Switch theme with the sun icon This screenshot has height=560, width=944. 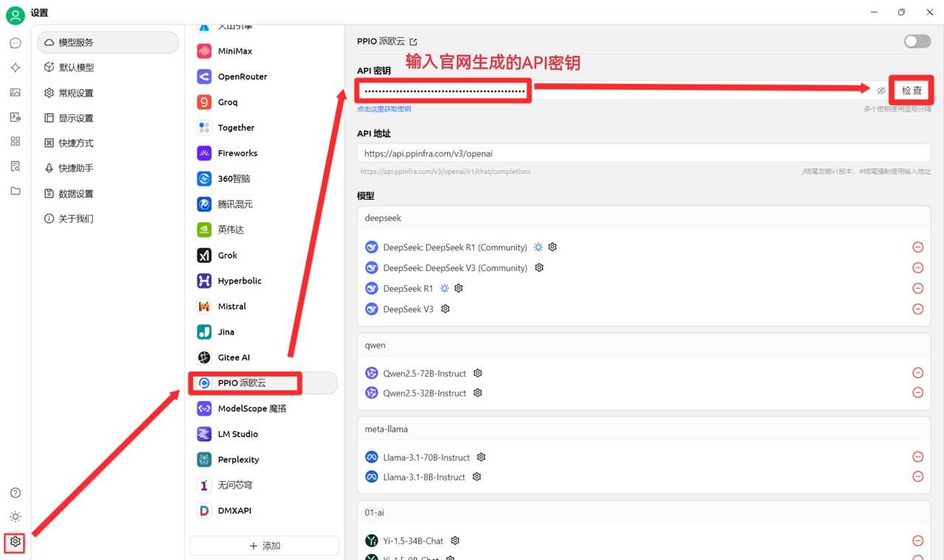pyautogui.click(x=15, y=517)
